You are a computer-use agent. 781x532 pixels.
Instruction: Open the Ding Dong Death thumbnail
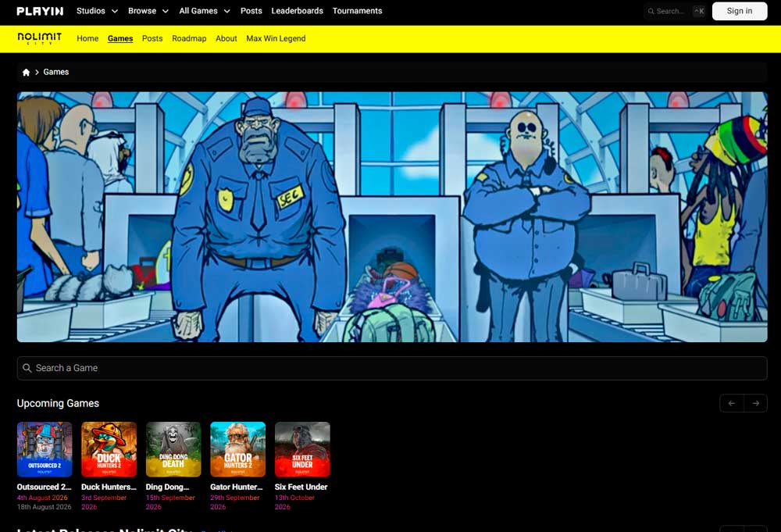173,449
